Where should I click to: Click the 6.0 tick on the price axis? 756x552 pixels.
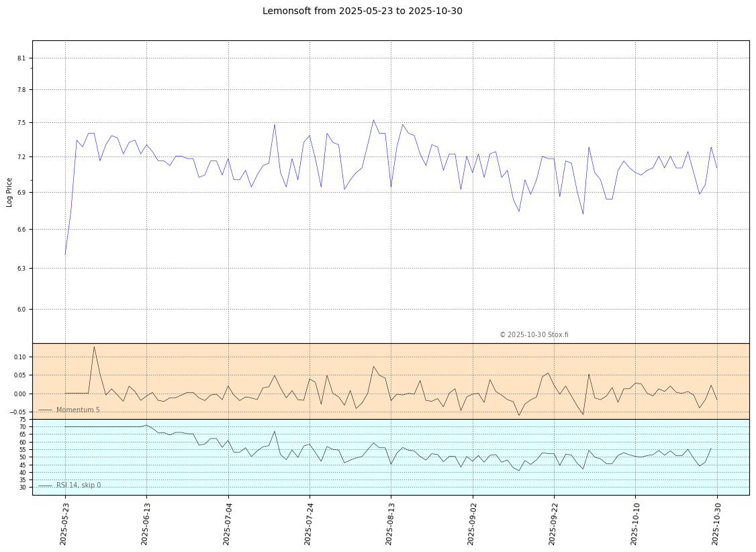pos(21,310)
